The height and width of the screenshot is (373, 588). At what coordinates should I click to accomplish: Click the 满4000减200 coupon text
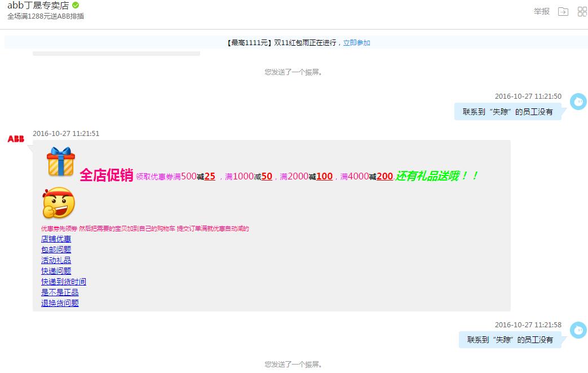point(366,177)
